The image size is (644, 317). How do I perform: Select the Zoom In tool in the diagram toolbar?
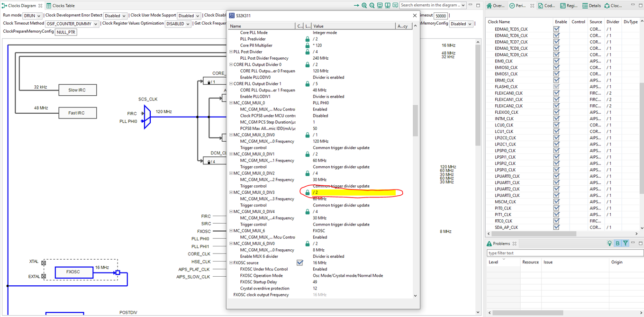coord(365,5)
